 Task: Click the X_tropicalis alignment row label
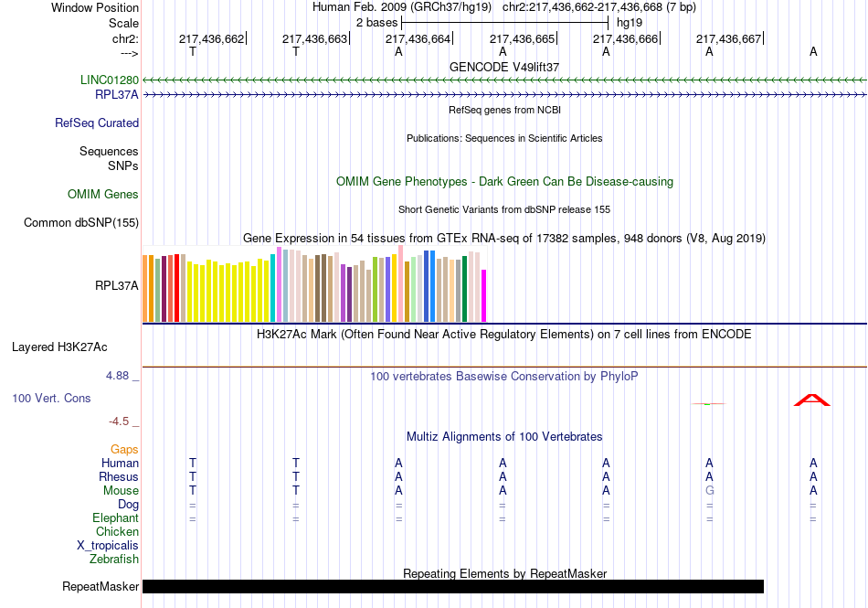(108, 546)
